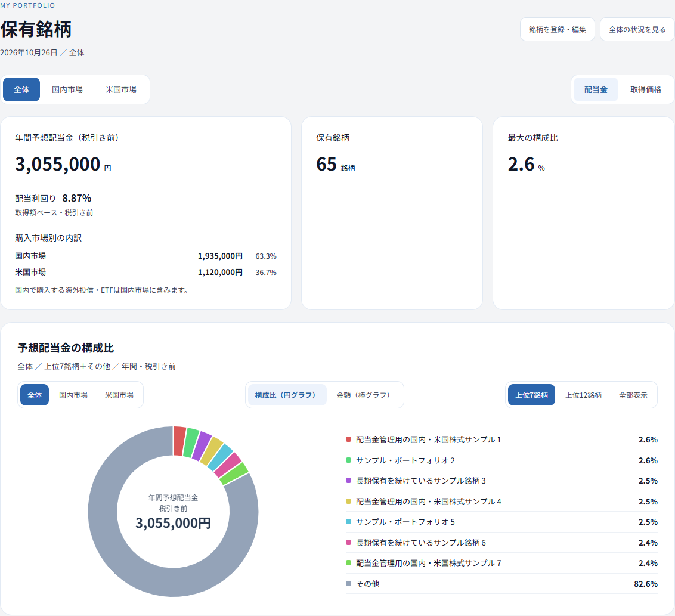Viewport: 675px width, 616px height.
Task: Click the gray legend dot for その他
Action: point(349,584)
